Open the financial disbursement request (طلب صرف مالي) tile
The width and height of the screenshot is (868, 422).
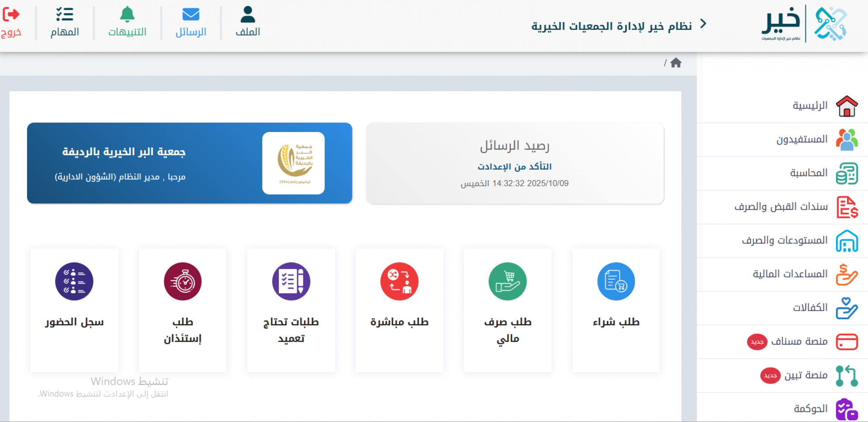tap(508, 309)
